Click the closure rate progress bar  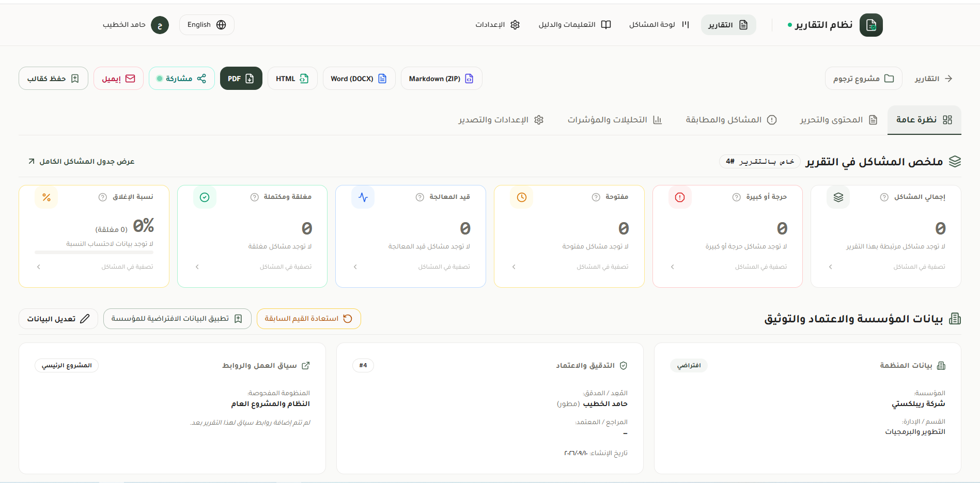pyautogui.click(x=94, y=253)
